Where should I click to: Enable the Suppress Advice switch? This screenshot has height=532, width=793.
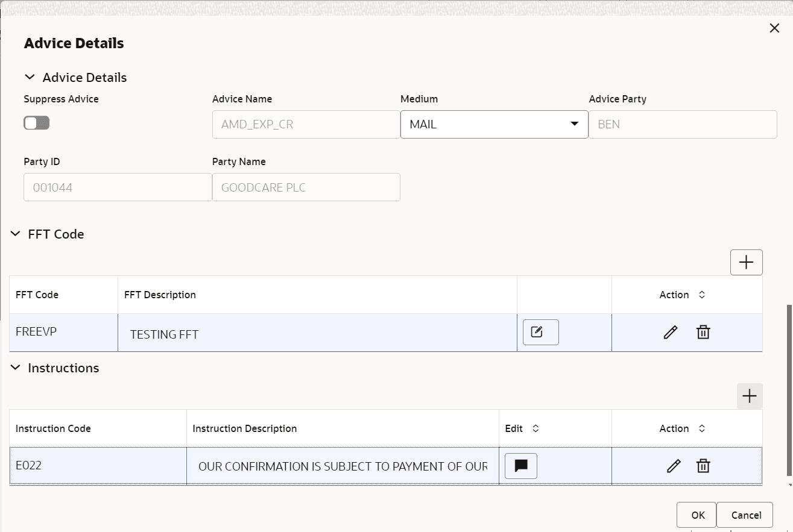tap(36, 122)
